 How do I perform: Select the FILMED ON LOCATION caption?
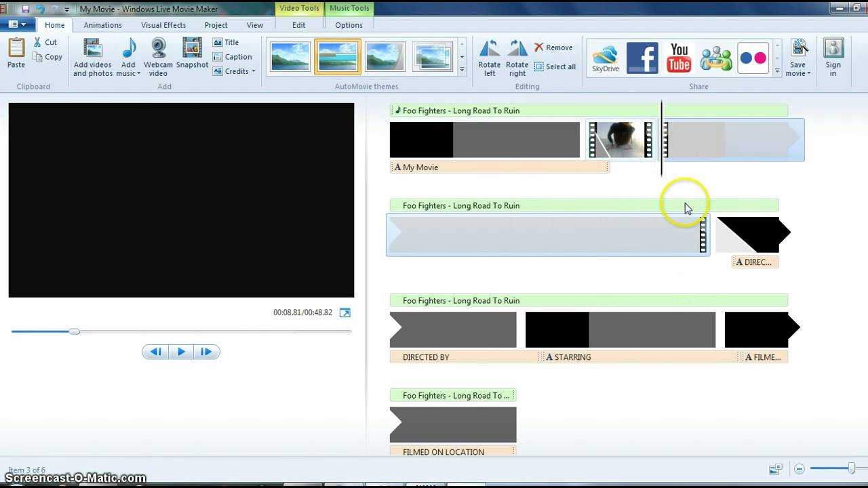[453, 452]
